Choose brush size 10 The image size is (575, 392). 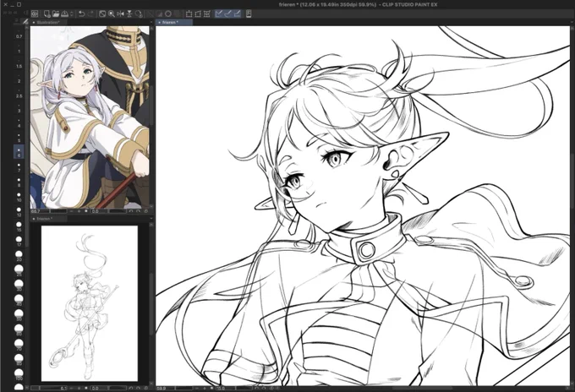click(x=19, y=198)
